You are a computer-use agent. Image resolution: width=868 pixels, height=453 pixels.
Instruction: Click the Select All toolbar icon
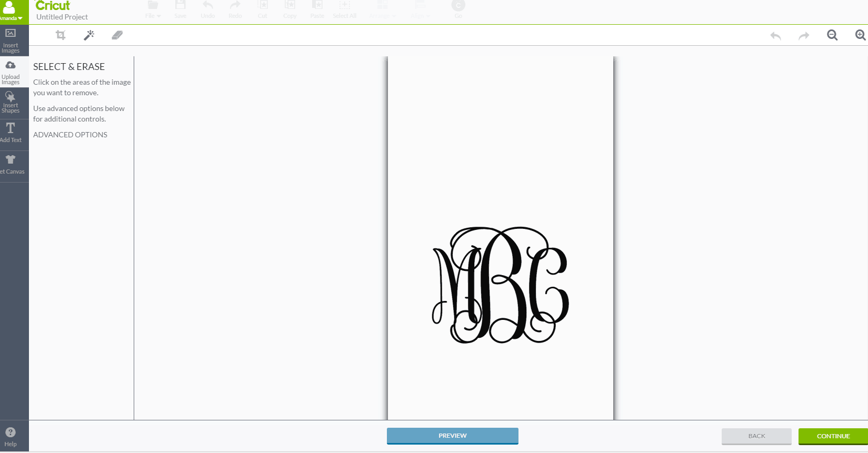point(345,9)
